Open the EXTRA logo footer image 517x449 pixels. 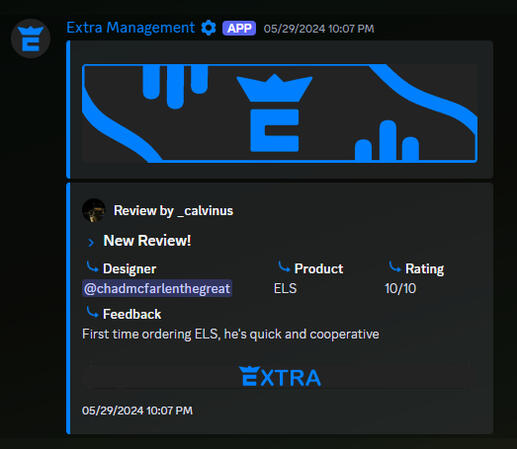click(280, 377)
